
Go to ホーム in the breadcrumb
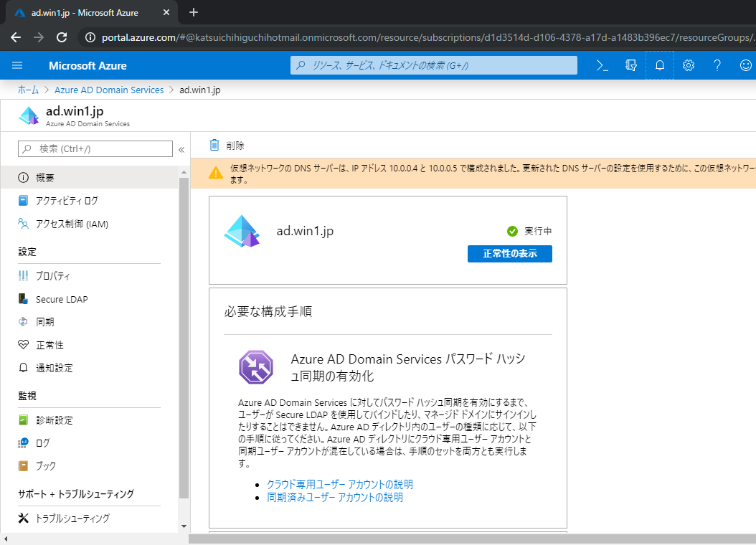[28, 90]
